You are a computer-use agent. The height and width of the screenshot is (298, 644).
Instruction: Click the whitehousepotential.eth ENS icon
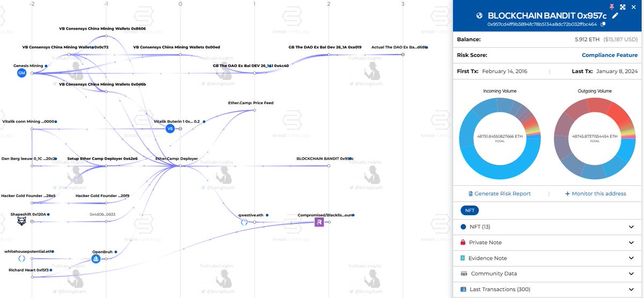(21, 259)
